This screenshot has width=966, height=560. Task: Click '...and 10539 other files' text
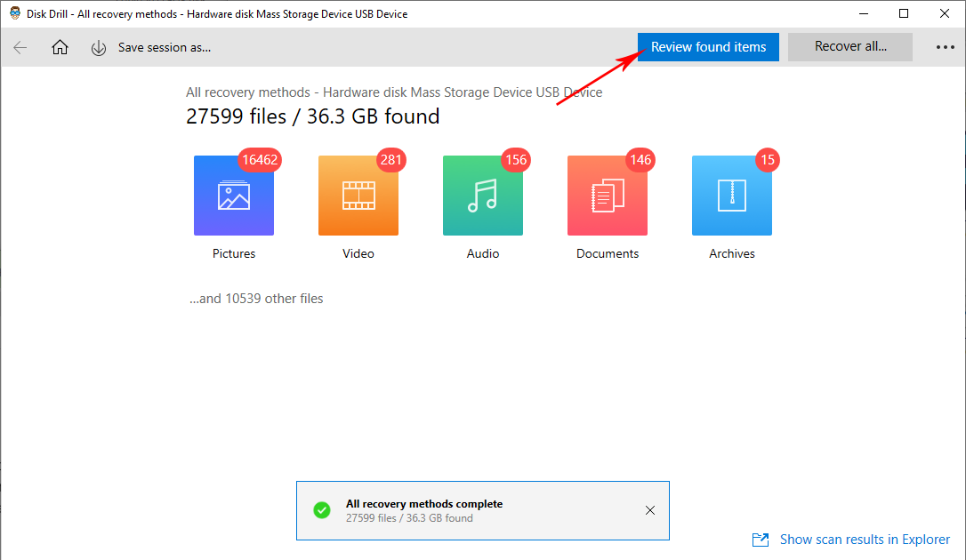tap(256, 299)
